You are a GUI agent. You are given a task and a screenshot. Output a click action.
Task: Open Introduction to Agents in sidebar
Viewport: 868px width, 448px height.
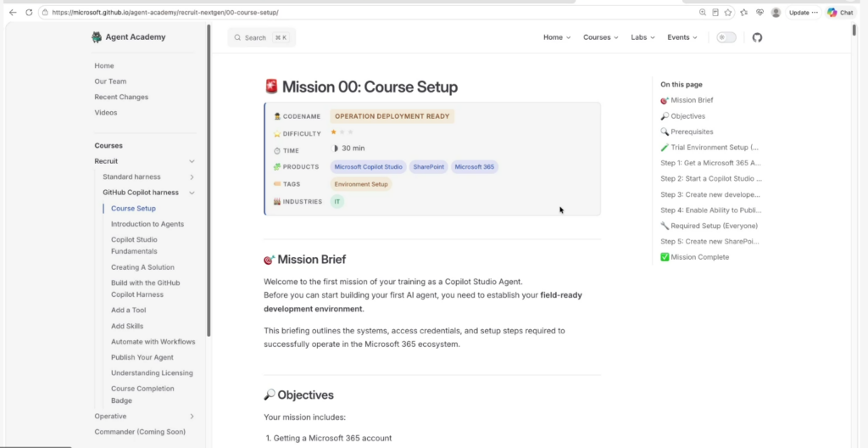[x=147, y=224]
